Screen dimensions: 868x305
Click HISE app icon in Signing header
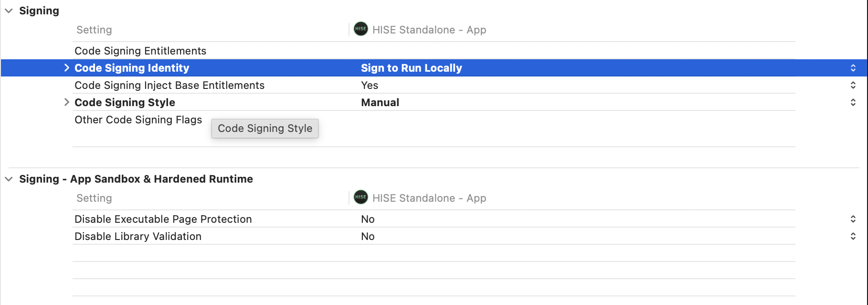[360, 29]
